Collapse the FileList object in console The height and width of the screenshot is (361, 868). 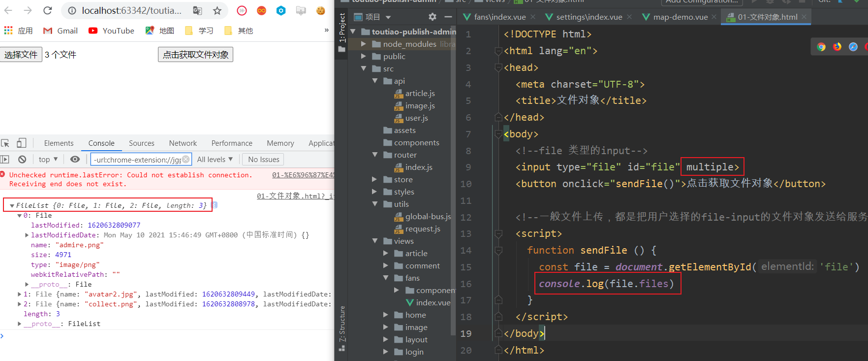click(x=12, y=206)
